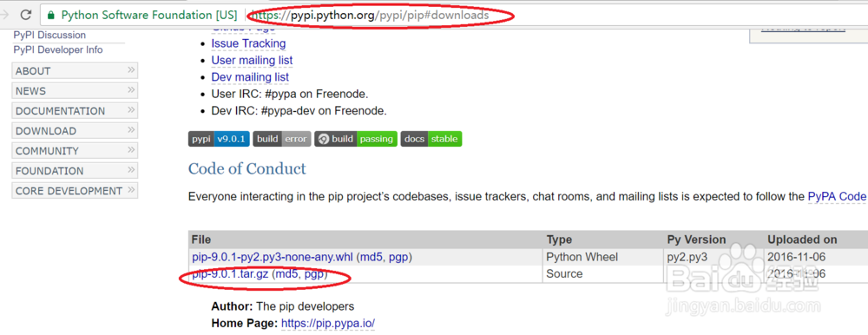The width and height of the screenshot is (868, 335).
Task: Click 'Author: The pip developers' text
Action: point(282,306)
